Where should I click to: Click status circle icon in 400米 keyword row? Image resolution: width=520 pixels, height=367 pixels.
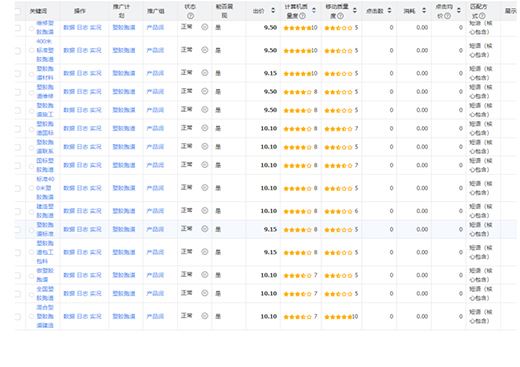coord(205,50)
